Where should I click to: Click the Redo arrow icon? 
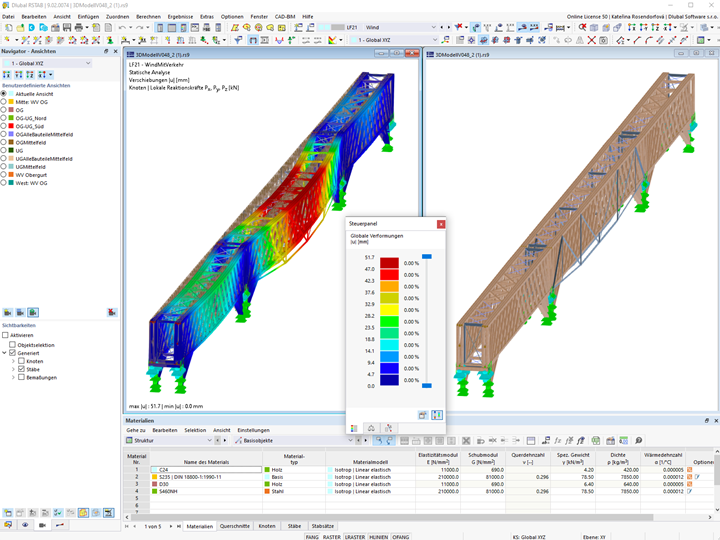pos(140,28)
